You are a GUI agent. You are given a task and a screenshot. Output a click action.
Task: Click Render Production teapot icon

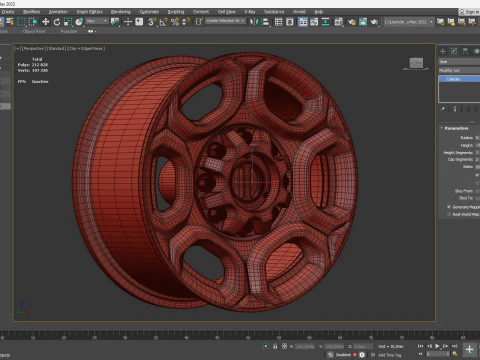coord(374,22)
